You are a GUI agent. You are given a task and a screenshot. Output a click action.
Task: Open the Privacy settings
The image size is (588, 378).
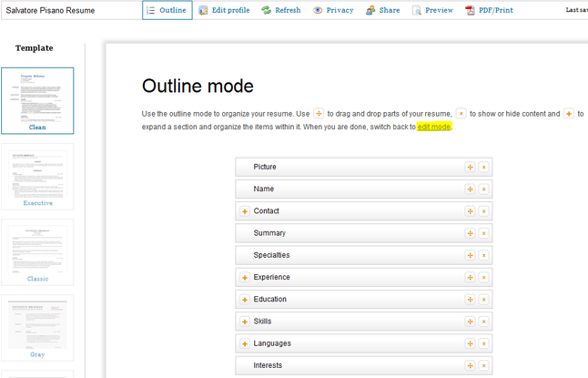333,10
